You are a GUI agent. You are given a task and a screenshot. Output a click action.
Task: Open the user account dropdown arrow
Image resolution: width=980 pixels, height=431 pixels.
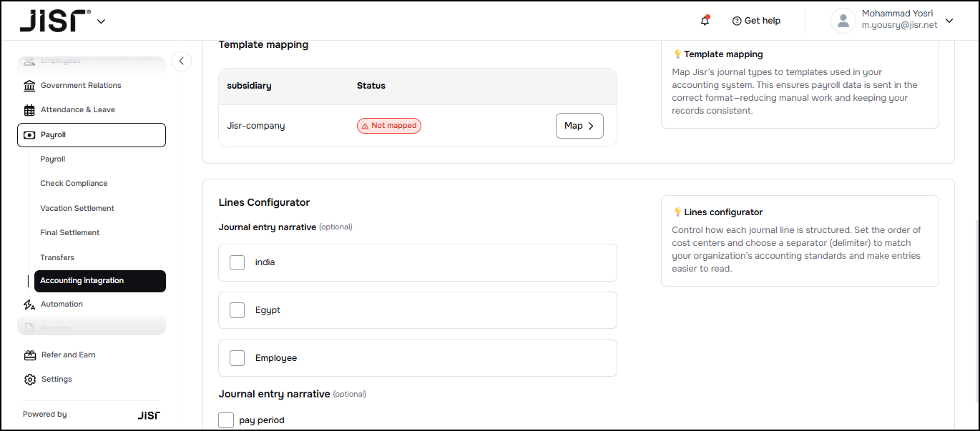[x=949, y=21]
